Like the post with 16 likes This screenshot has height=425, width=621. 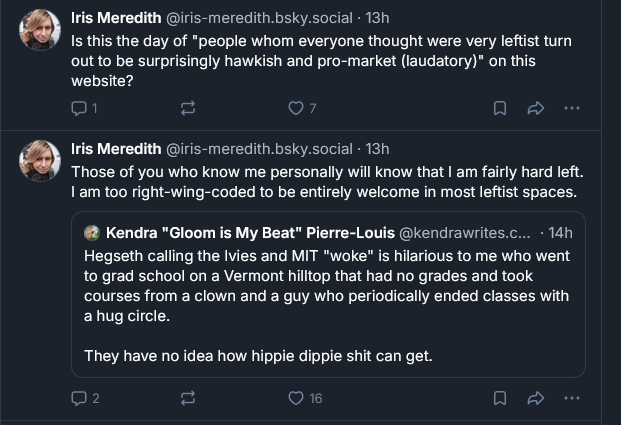tap(296, 398)
